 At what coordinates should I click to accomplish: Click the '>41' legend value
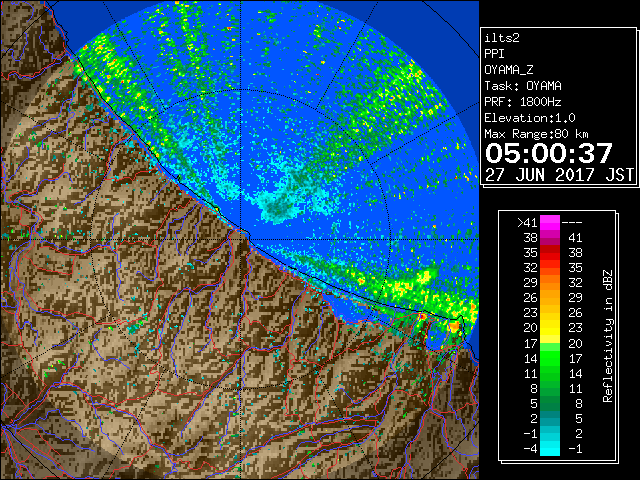click(527, 223)
